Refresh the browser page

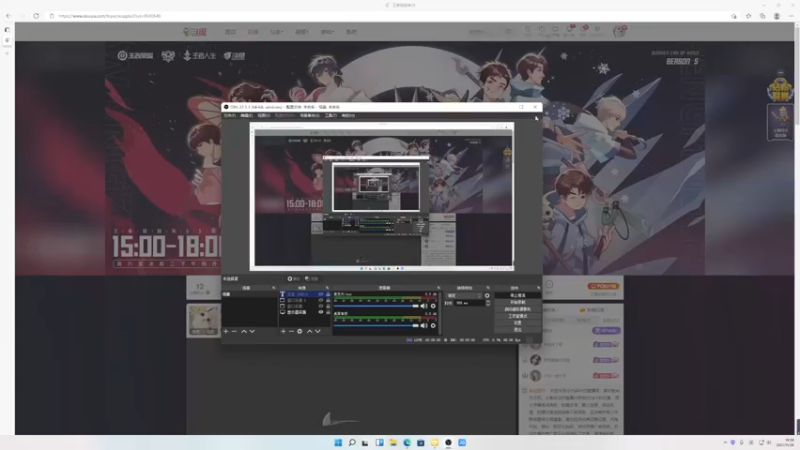pos(36,16)
